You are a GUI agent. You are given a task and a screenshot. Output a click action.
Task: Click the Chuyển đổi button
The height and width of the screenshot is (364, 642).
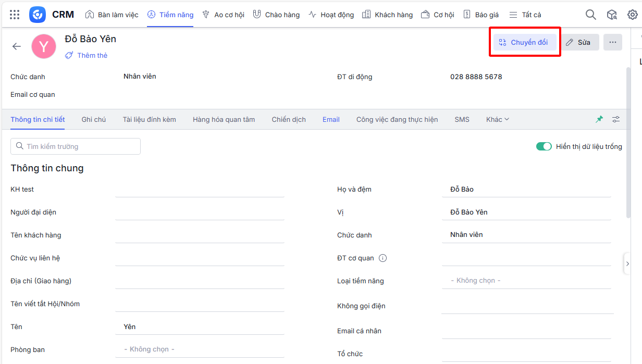pos(524,42)
